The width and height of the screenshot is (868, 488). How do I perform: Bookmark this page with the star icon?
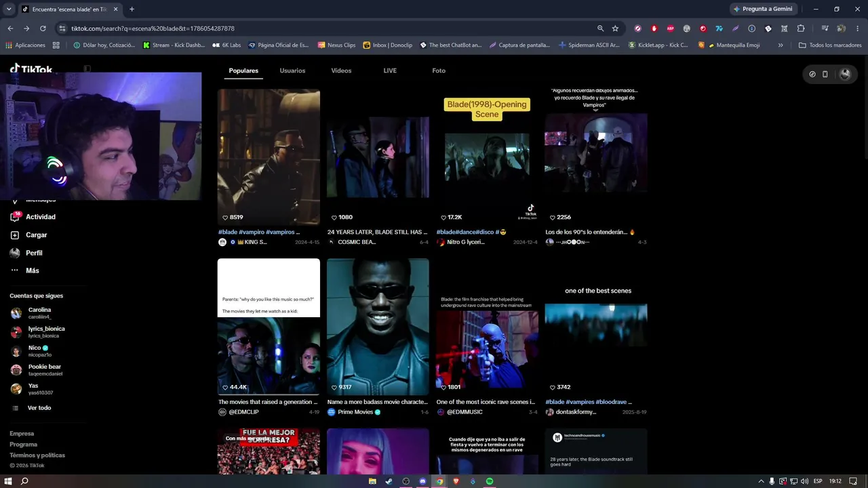click(x=615, y=28)
